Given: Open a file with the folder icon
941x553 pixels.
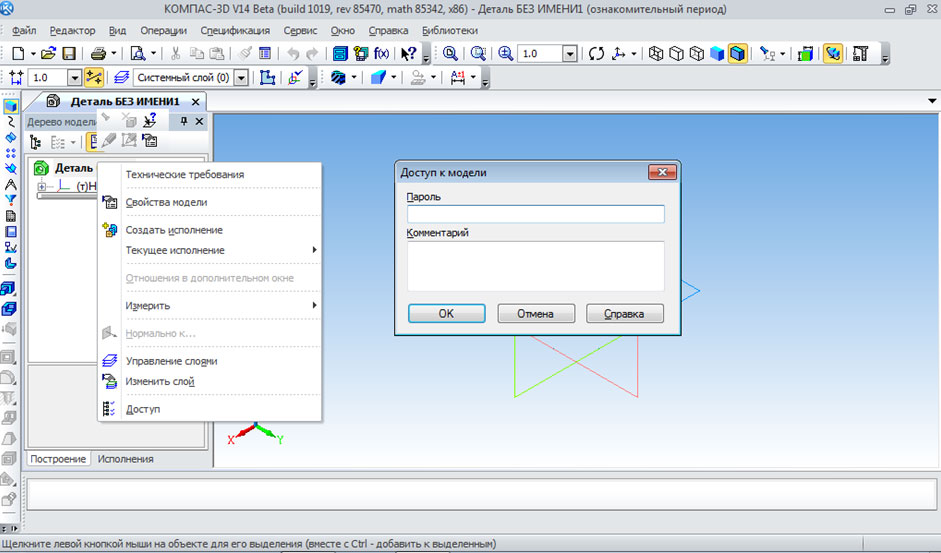Looking at the screenshot, I should pyautogui.click(x=48, y=53).
